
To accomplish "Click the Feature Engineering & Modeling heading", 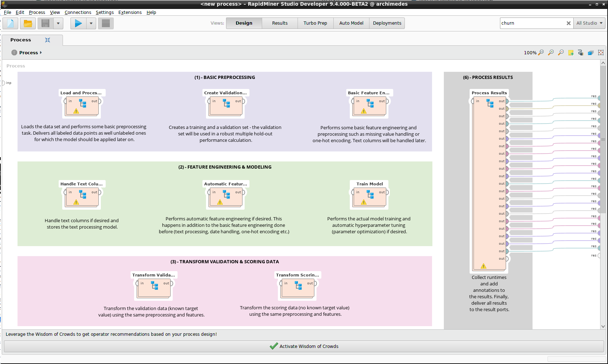I will pyautogui.click(x=225, y=167).
